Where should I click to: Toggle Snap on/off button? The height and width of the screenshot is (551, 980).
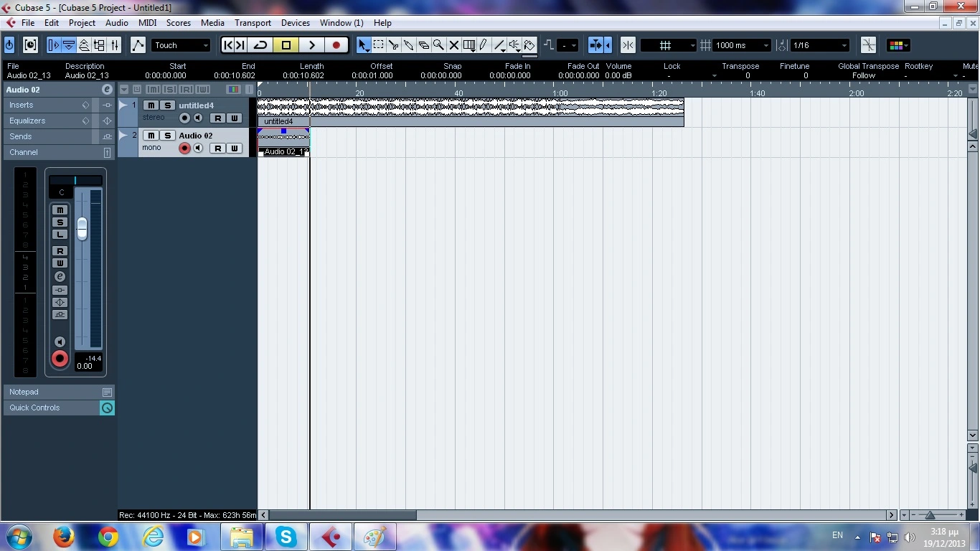point(628,45)
